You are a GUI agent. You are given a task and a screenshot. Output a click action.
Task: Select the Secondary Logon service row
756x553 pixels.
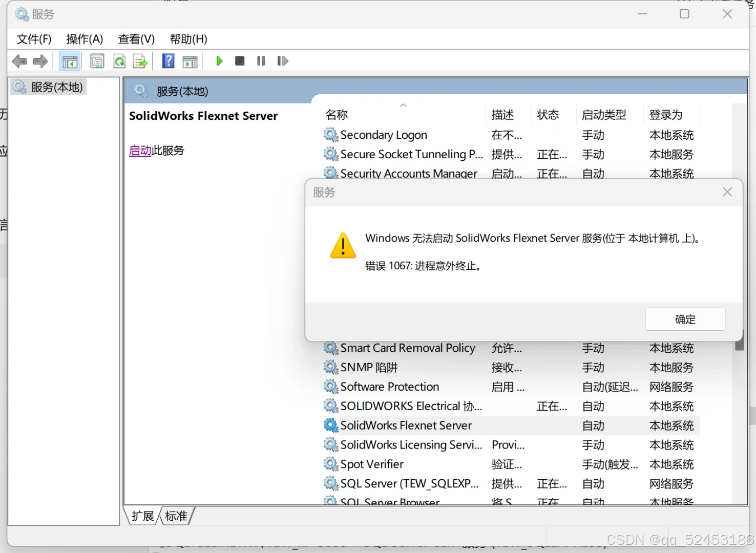pyautogui.click(x=511, y=135)
